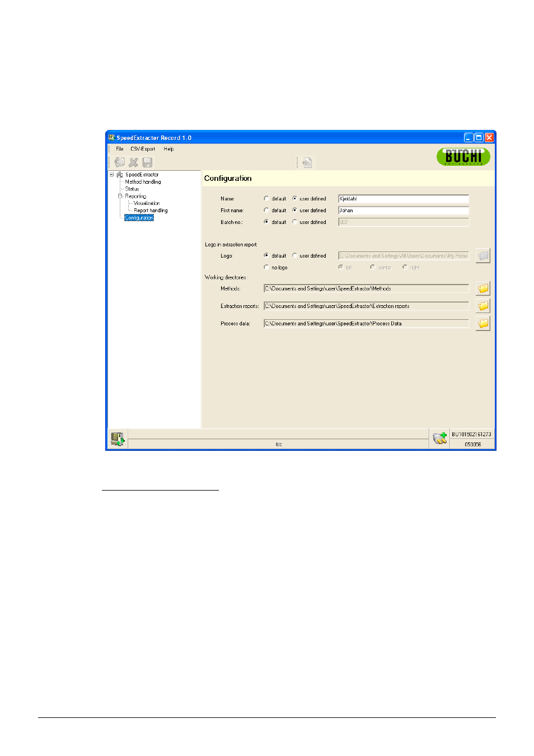
Task: Open the Help menu
Action: [168, 149]
